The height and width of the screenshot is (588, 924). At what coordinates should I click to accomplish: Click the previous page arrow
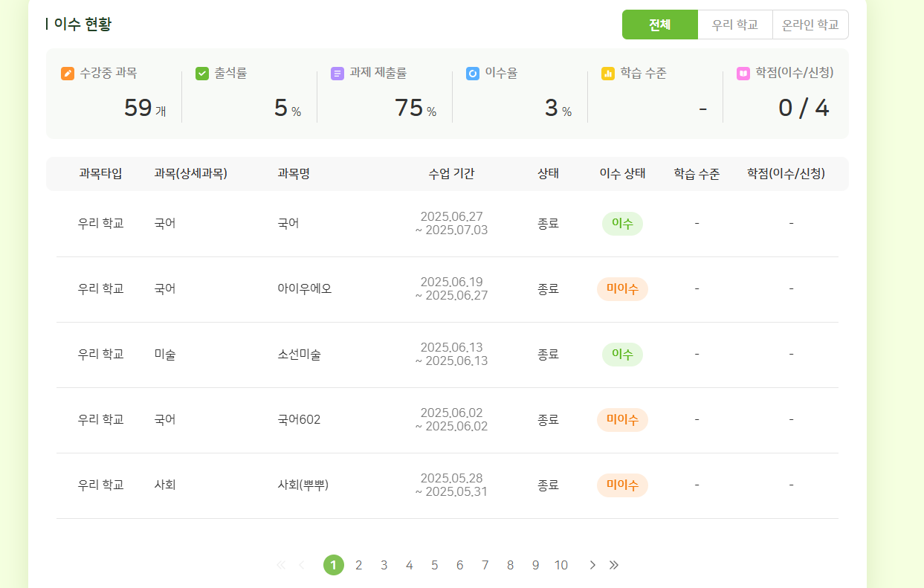coord(301,565)
